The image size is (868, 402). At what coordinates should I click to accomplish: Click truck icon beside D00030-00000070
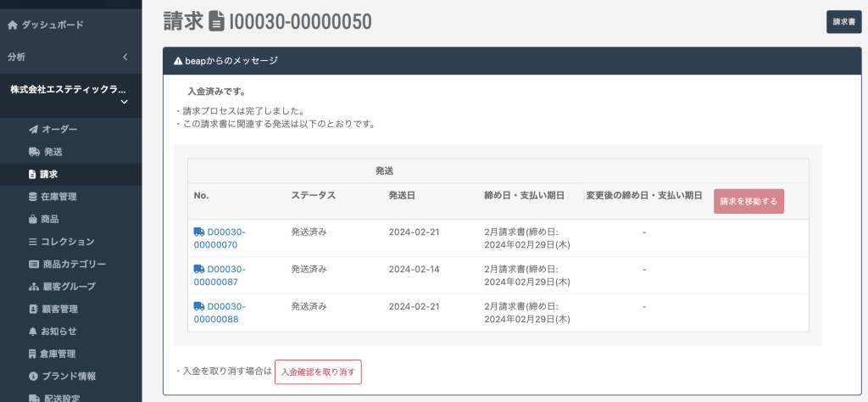pos(198,232)
